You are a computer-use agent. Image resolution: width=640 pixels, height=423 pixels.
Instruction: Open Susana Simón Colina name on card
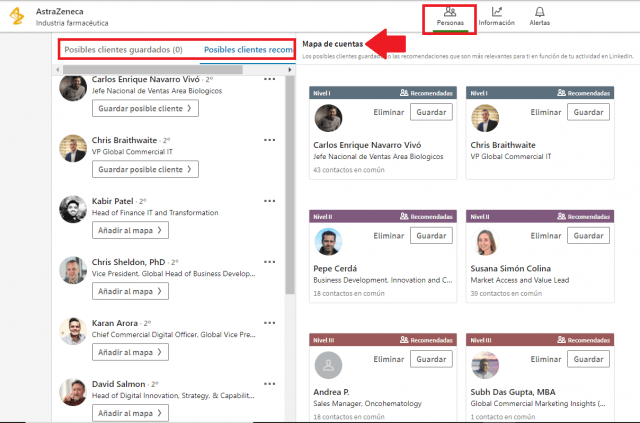[x=511, y=269]
